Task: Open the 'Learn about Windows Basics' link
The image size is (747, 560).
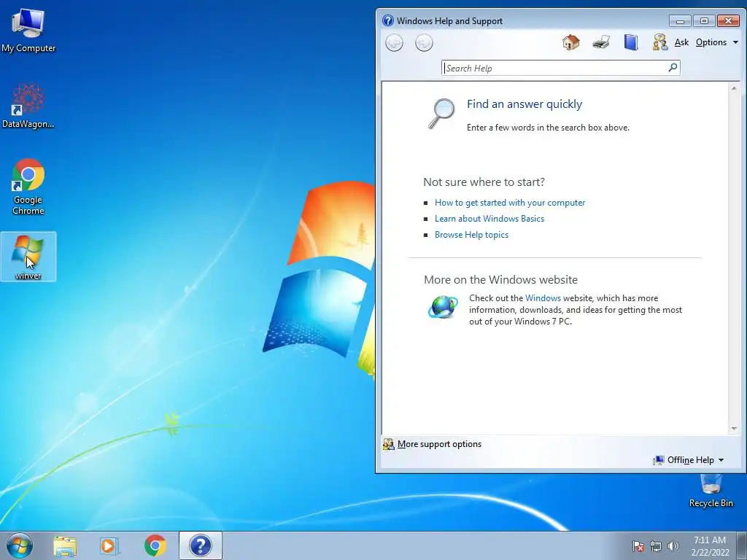Action: (489, 219)
